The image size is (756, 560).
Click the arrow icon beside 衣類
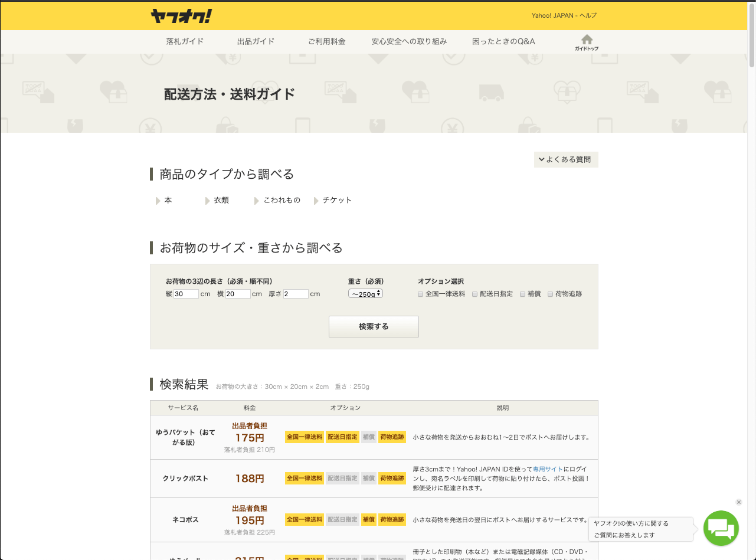coord(207,201)
